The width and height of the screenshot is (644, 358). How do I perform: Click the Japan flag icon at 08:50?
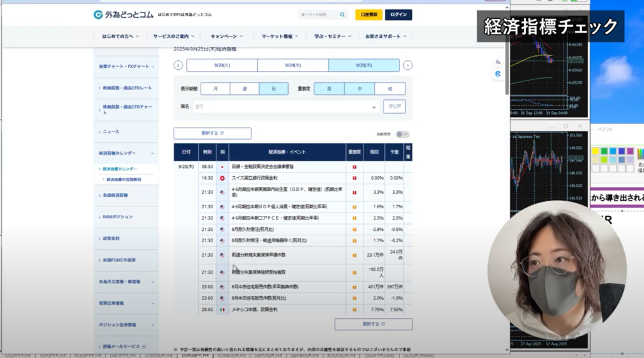tap(222, 167)
